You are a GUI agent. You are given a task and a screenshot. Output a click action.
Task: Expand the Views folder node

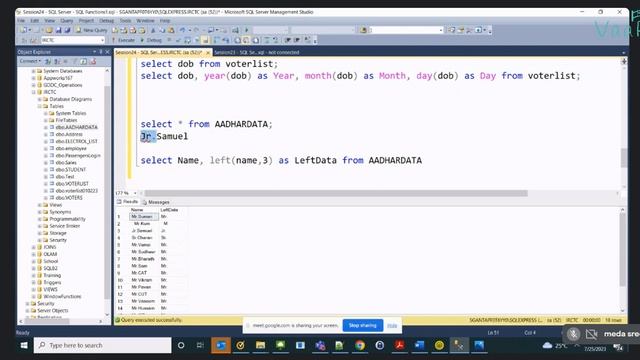[40, 205]
